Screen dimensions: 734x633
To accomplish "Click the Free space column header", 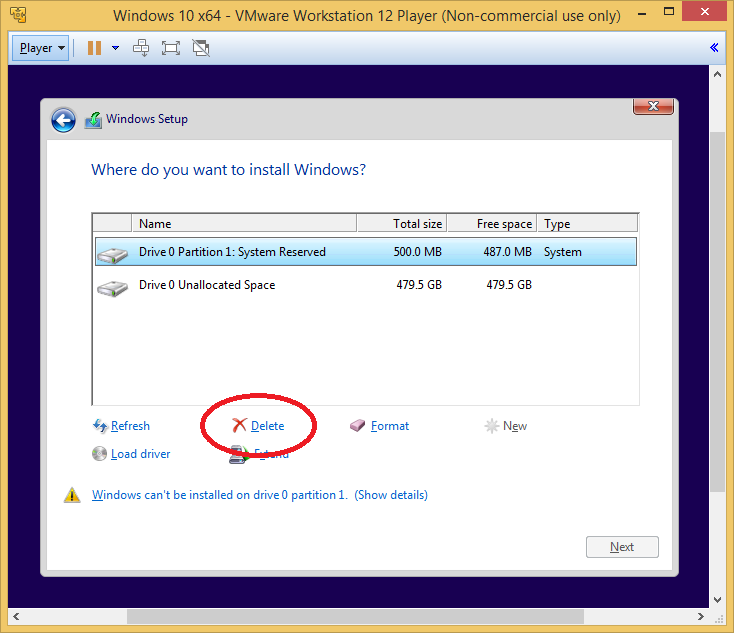I will click(x=492, y=223).
